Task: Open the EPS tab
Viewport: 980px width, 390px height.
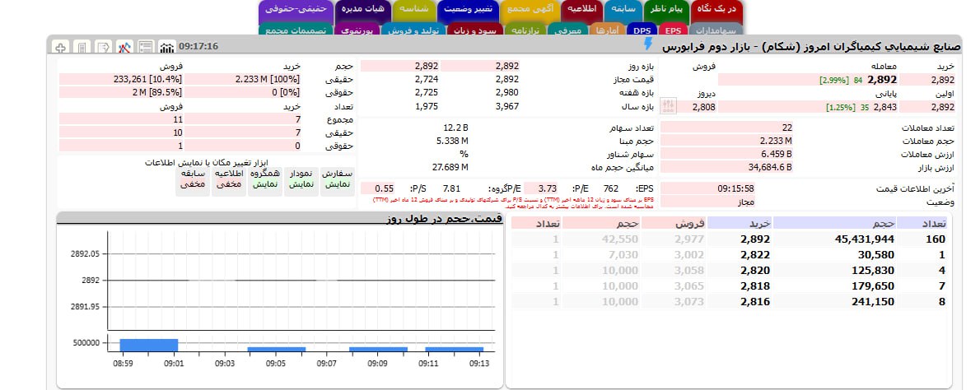Action: tap(673, 30)
